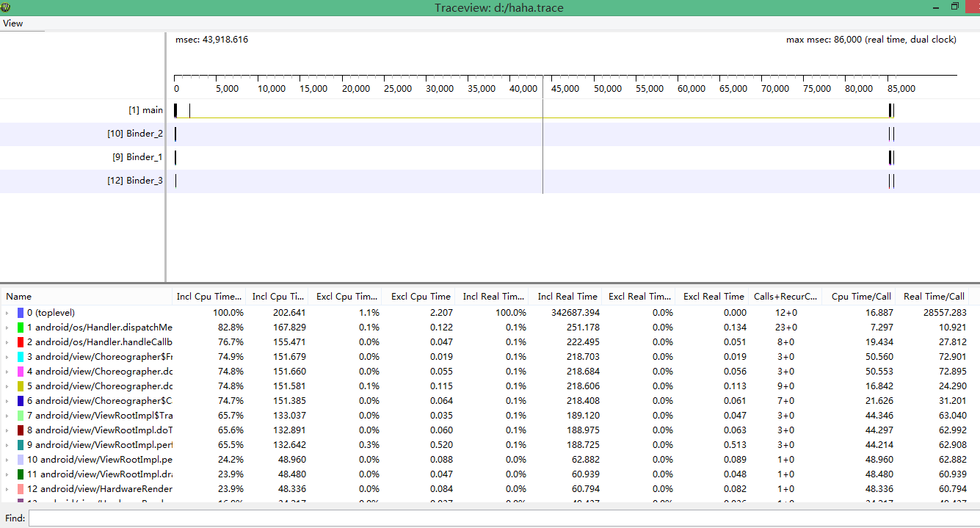Click the Traceview app icon in title bar
Screen dimensions: 980x528
coord(6,7)
